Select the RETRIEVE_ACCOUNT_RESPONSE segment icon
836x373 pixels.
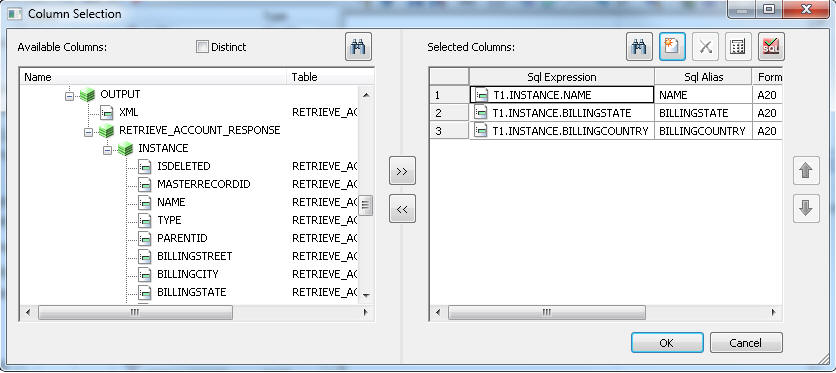tap(106, 131)
